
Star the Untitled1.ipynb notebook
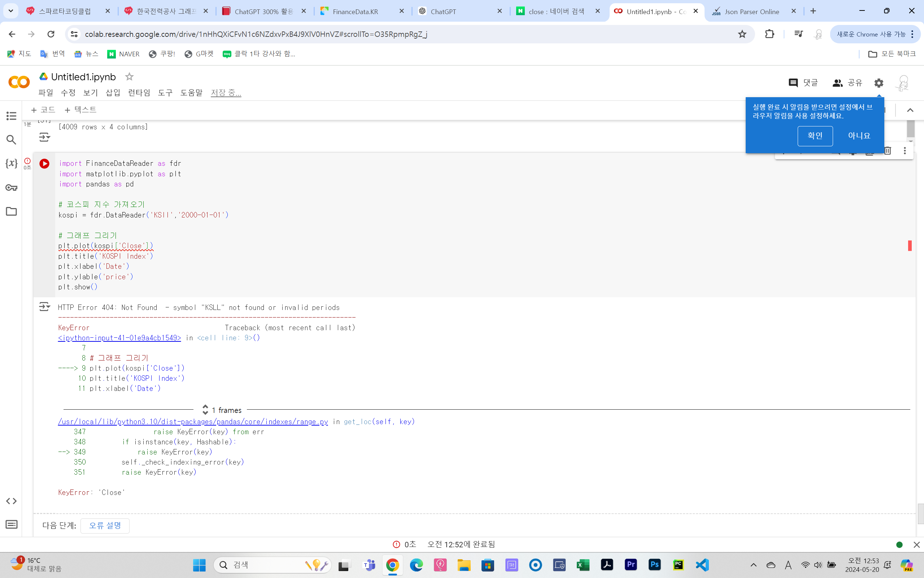(130, 77)
